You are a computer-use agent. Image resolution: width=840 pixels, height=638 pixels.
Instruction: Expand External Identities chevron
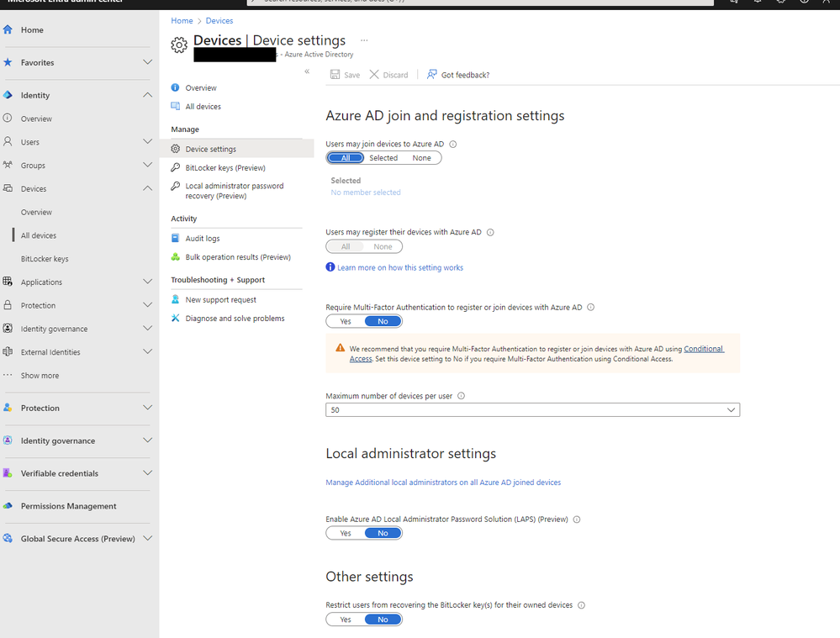[147, 351]
